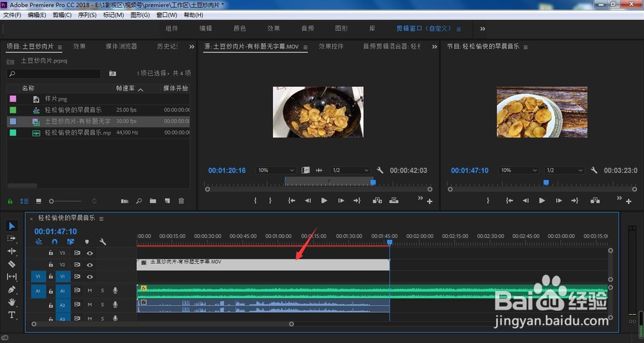Open Source monitor zoom level 10% dropdown
This screenshot has height=343, width=644.
(276, 171)
